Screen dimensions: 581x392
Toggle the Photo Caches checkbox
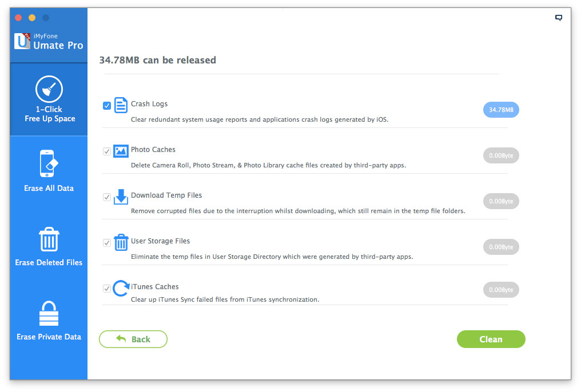107,151
